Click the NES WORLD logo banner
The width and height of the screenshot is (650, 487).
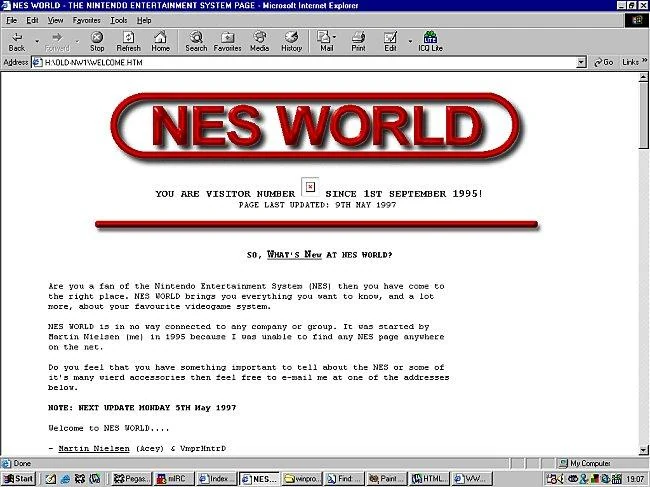pos(316,126)
